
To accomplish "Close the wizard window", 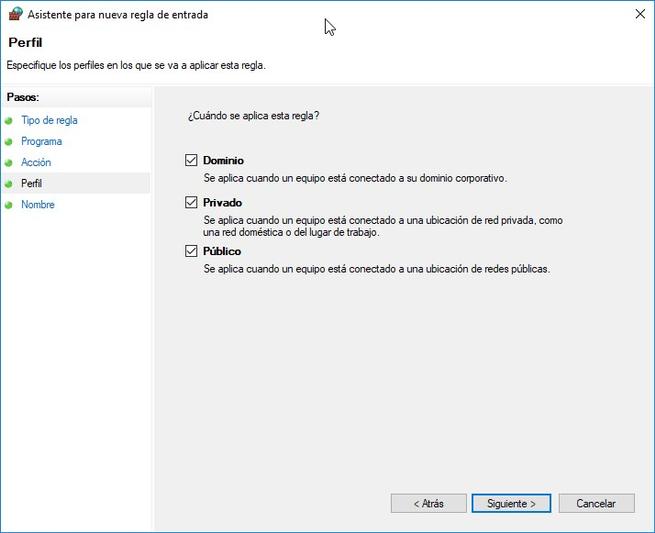I will pos(638,15).
